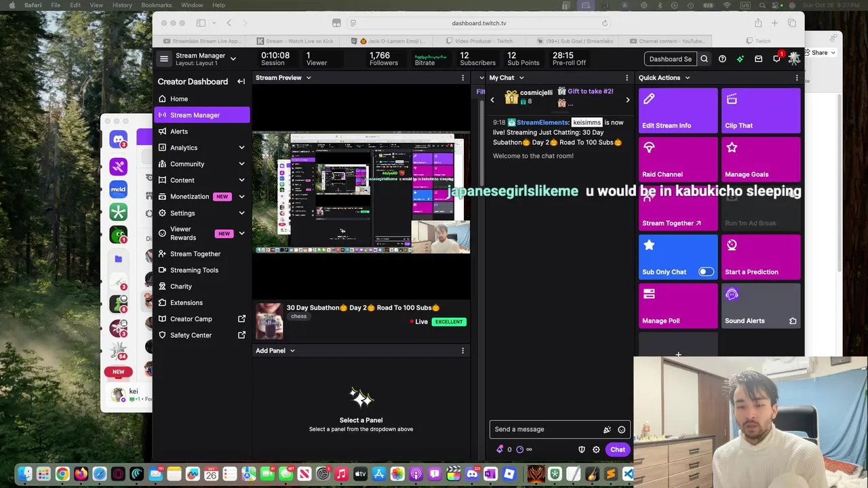Open Streaming Tools in the sidebar

point(202,270)
